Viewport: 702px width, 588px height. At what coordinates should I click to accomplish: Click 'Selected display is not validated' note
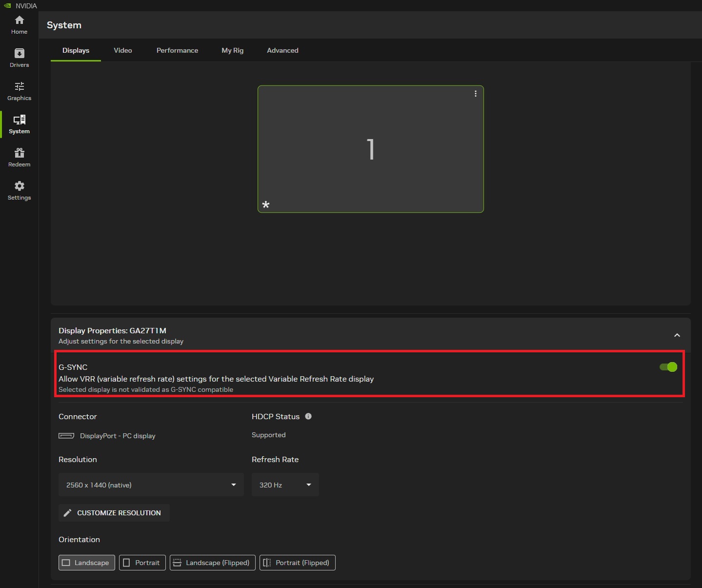(x=146, y=389)
